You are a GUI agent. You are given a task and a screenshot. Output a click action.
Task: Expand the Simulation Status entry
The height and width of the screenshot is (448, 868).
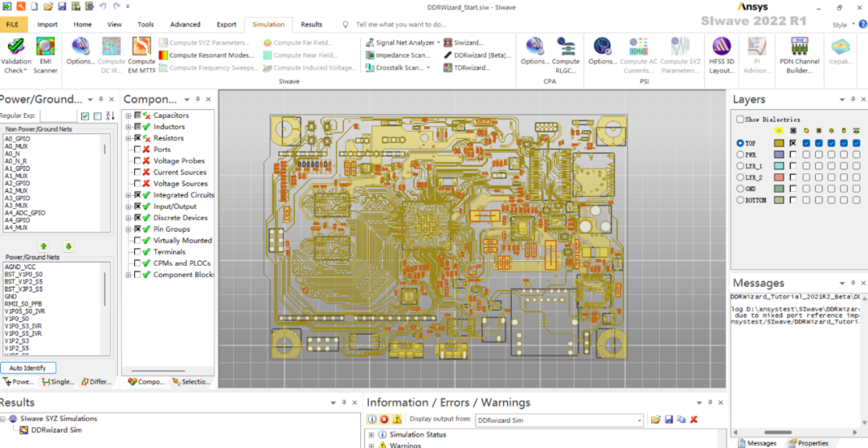click(371, 434)
